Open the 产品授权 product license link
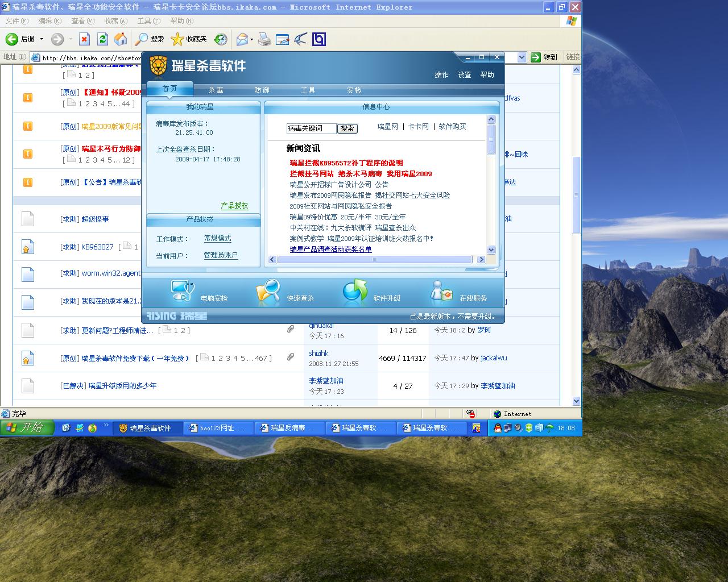 pos(234,206)
